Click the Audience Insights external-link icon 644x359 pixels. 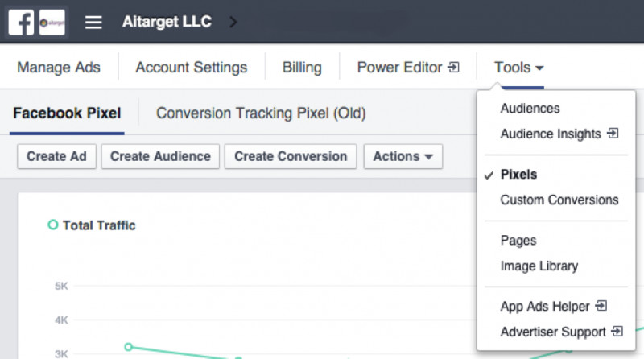pyautogui.click(x=613, y=133)
